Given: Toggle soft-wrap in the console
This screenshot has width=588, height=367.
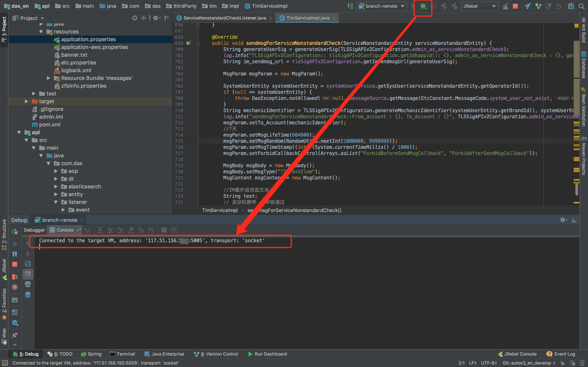Looking at the screenshot, I should click(28, 264).
